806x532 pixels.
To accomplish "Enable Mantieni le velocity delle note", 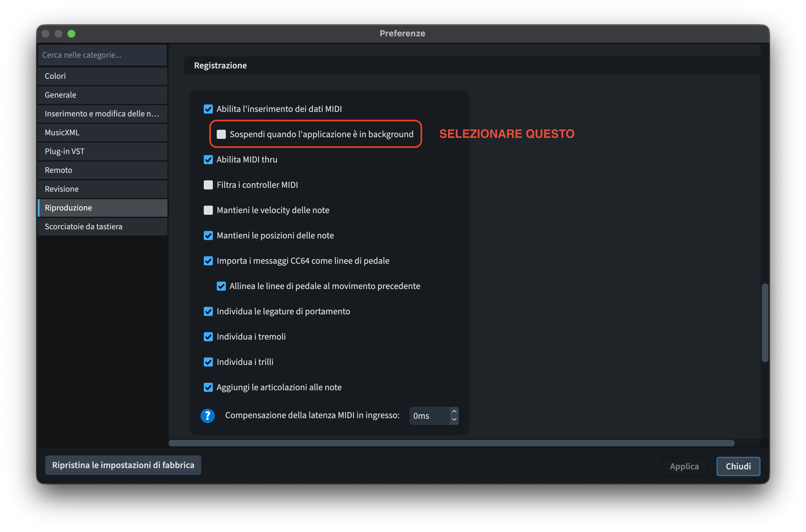I will [208, 210].
